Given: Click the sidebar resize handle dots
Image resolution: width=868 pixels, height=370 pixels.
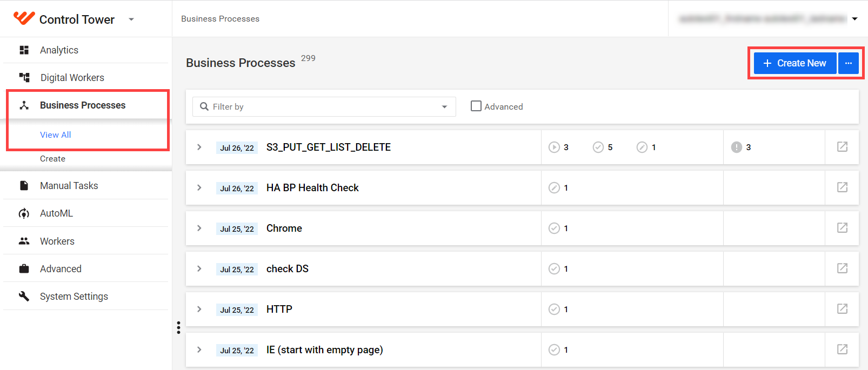Looking at the screenshot, I should (178, 328).
